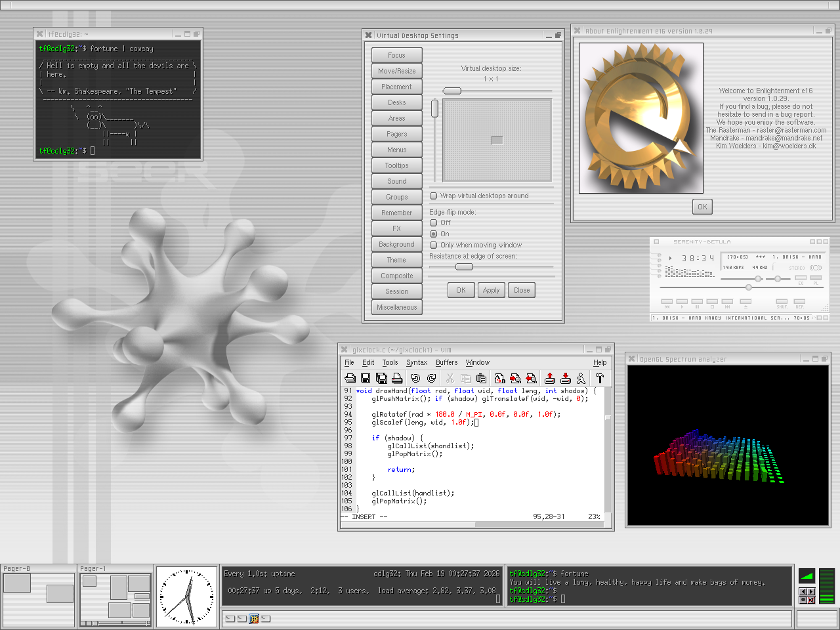Click the Open file icon in Vim toolbar
This screenshot has width=840, height=630.
pyautogui.click(x=350, y=378)
